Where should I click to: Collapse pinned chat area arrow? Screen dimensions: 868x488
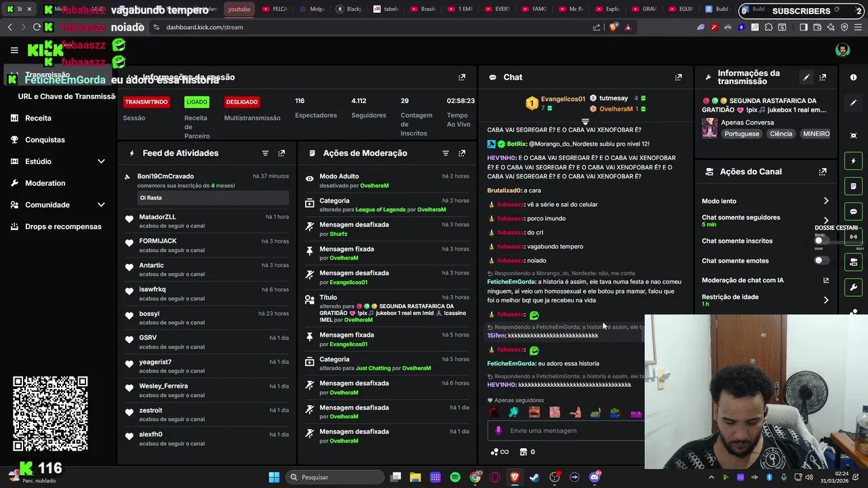[x=585, y=122]
